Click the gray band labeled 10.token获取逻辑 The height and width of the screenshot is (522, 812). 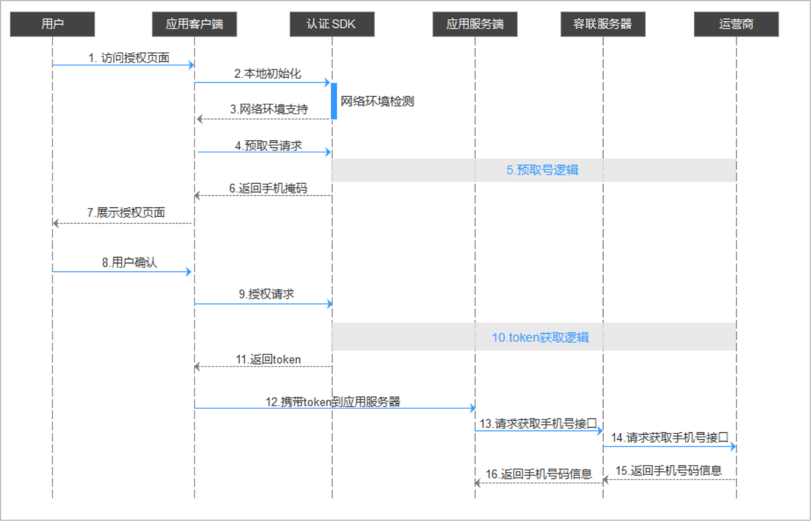pos(534,337)
